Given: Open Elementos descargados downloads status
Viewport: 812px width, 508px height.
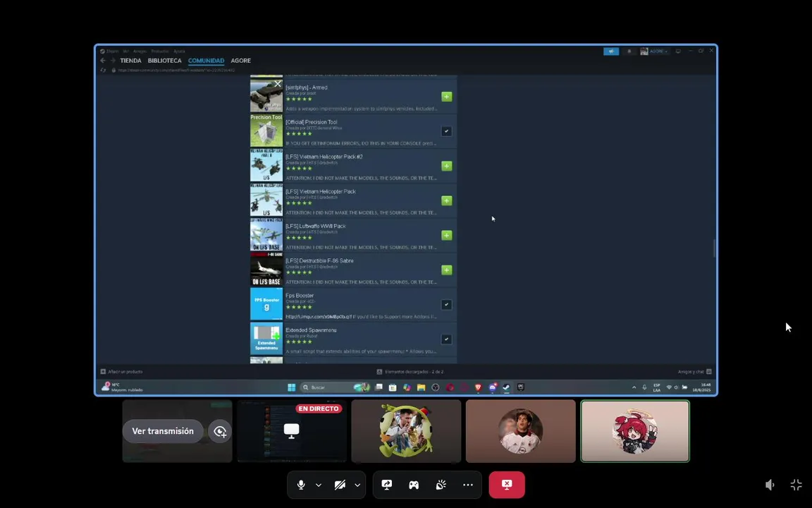Looking at the screenshot, I should [x=410, y=372].
